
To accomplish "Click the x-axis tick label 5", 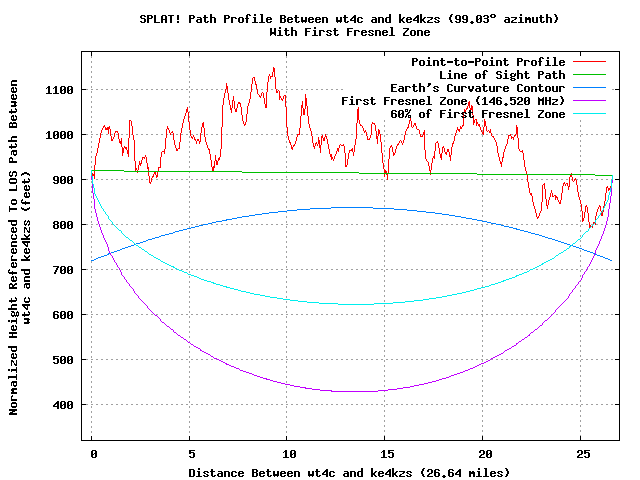I will click(192, 454).
